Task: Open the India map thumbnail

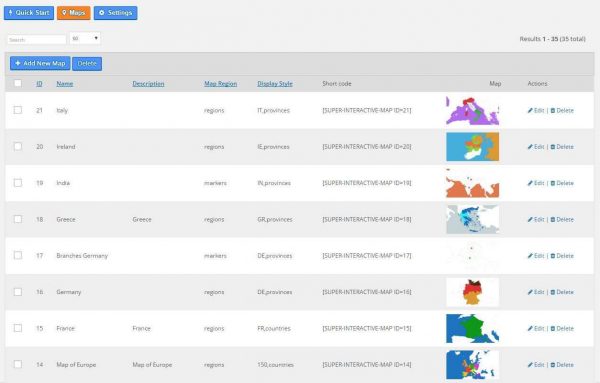Action: click(473, 183)
